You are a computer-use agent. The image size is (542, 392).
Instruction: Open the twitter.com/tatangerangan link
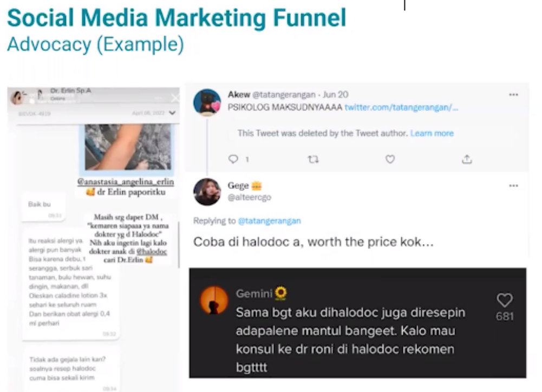click(401, 108)
